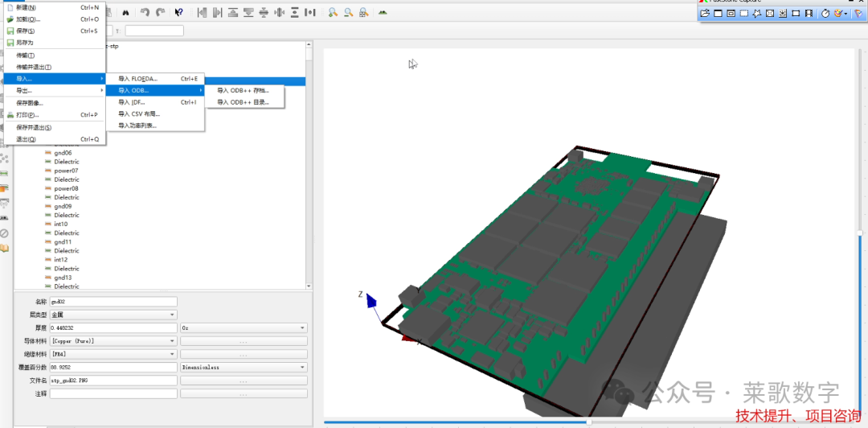Click the redo arrow icon
The height and width of the screenshot is (428, 868).
161,12
